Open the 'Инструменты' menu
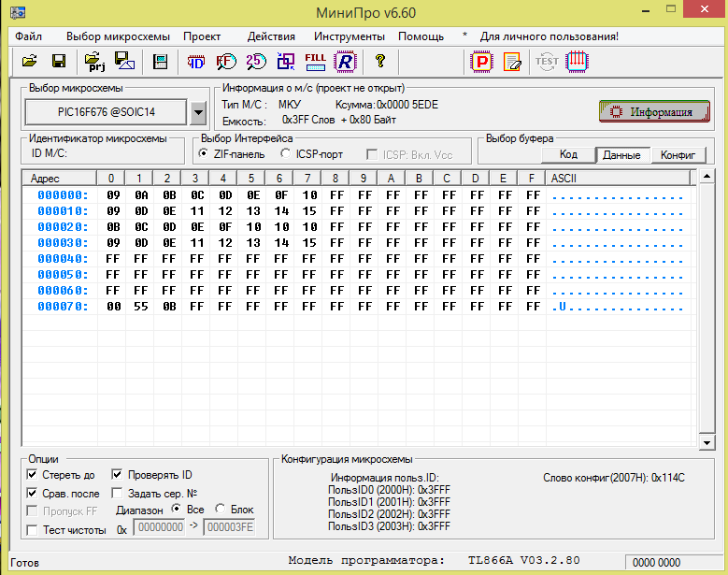The height and width of the screenshot is (575, 728). point(349,36)
